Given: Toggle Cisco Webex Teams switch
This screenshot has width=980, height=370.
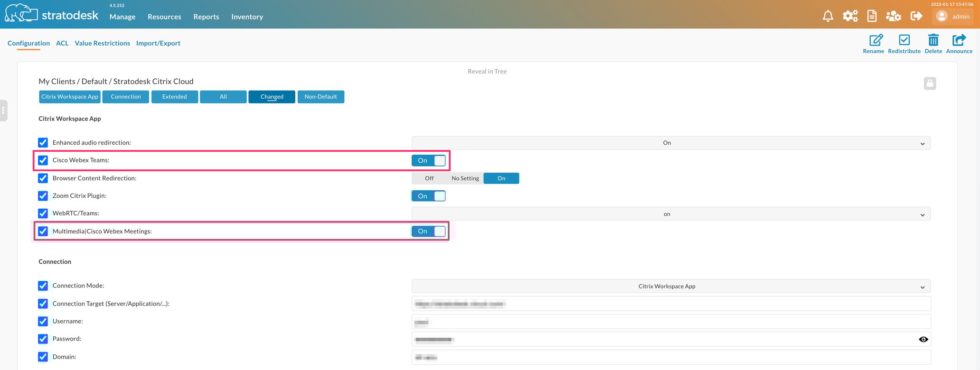Looking at the screenshot, I should pyautogui.click(x=429, y=160).
